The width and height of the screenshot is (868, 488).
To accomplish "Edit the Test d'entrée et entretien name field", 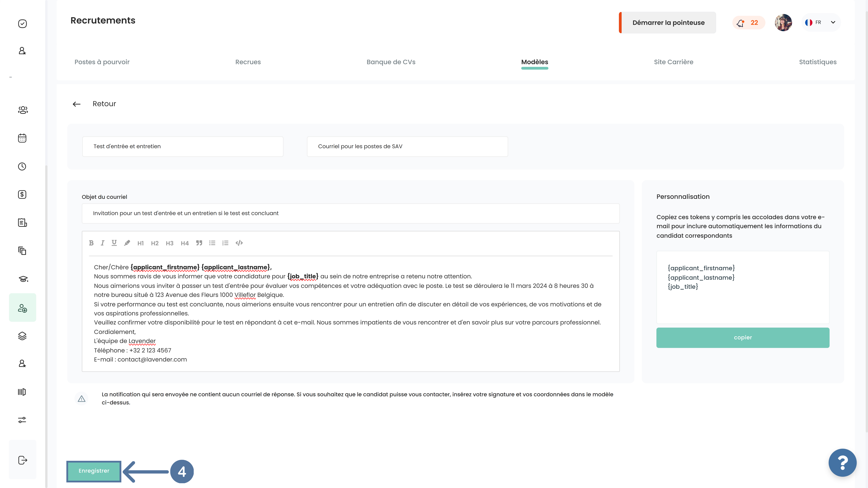I will coord(183,146).
